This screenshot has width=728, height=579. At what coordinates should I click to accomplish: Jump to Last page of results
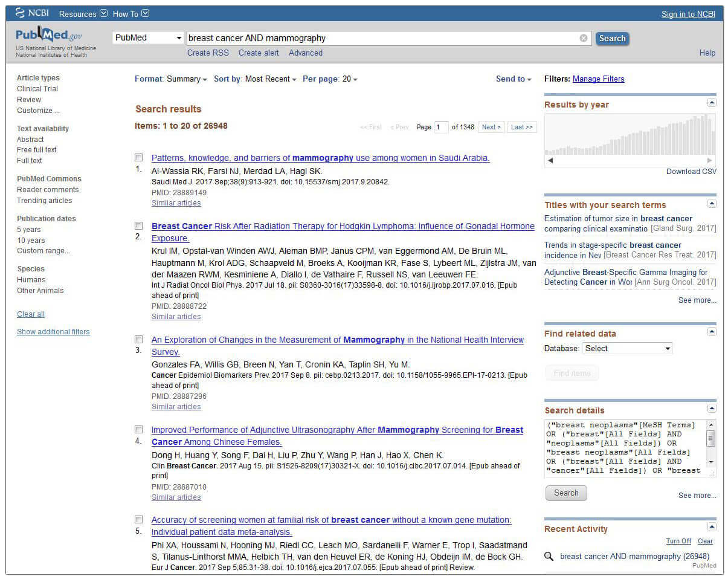click(x=522, y=128)
